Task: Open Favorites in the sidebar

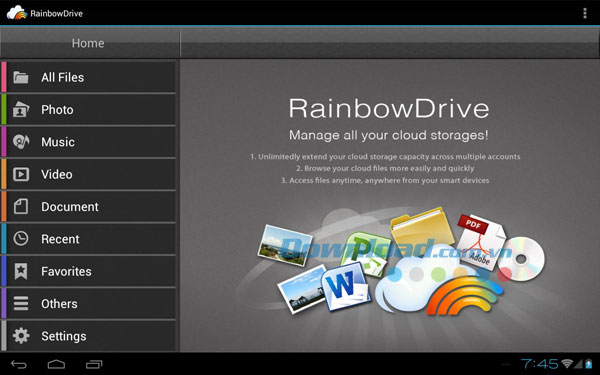Action: (88, 271)
